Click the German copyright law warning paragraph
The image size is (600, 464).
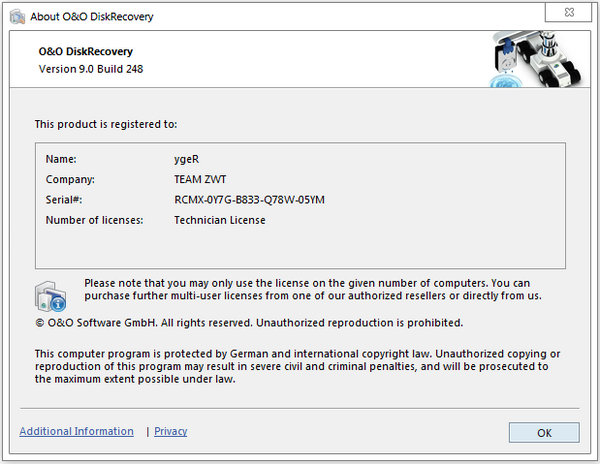click(297, 366)
